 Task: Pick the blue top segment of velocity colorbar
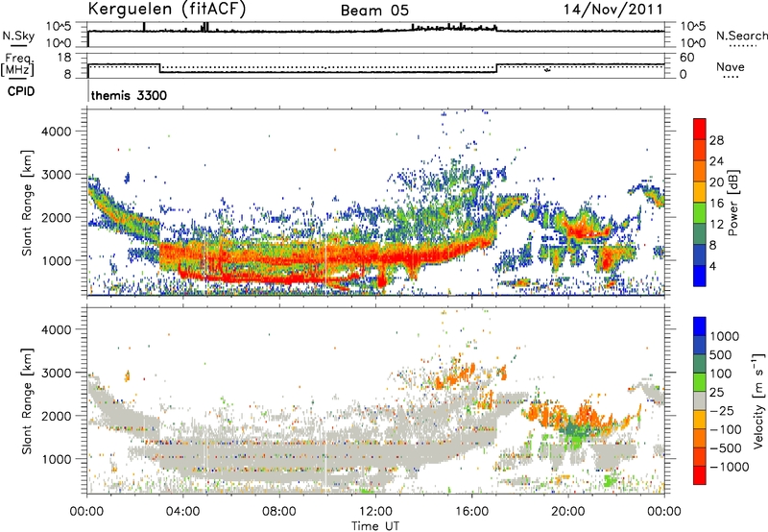[700, 326]
